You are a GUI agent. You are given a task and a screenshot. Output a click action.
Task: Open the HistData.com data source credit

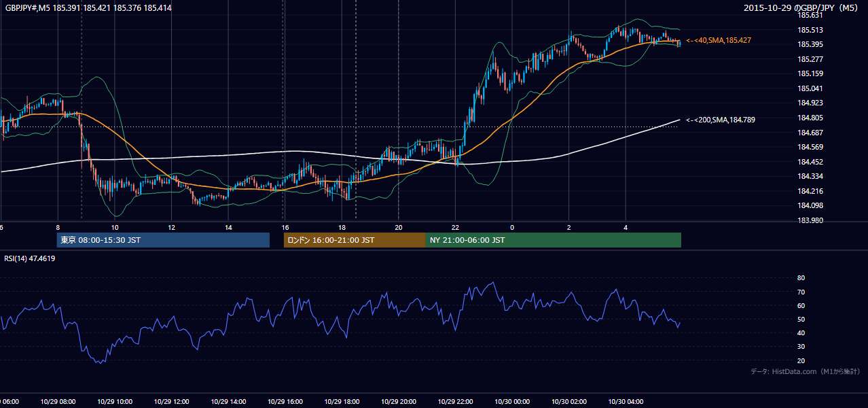point(806,371)
